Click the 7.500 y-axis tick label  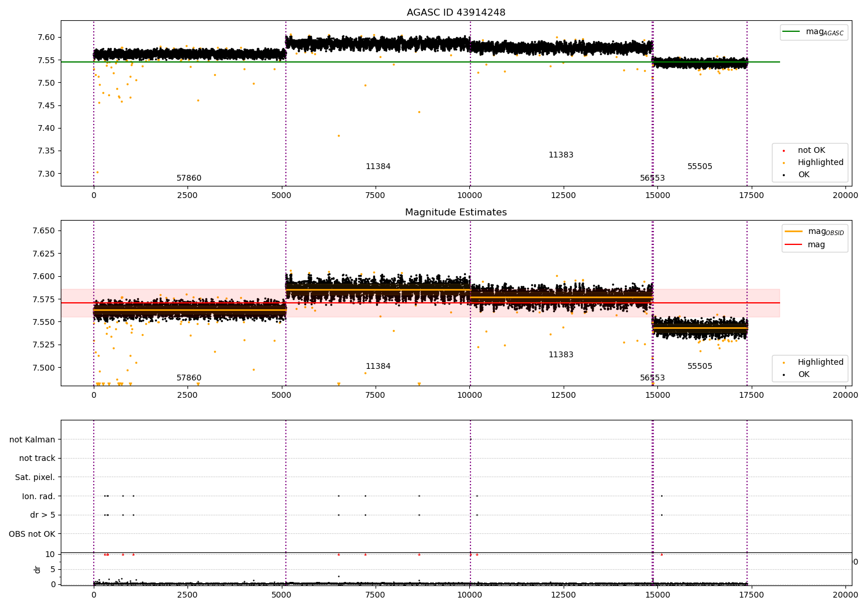coord(44,368)
